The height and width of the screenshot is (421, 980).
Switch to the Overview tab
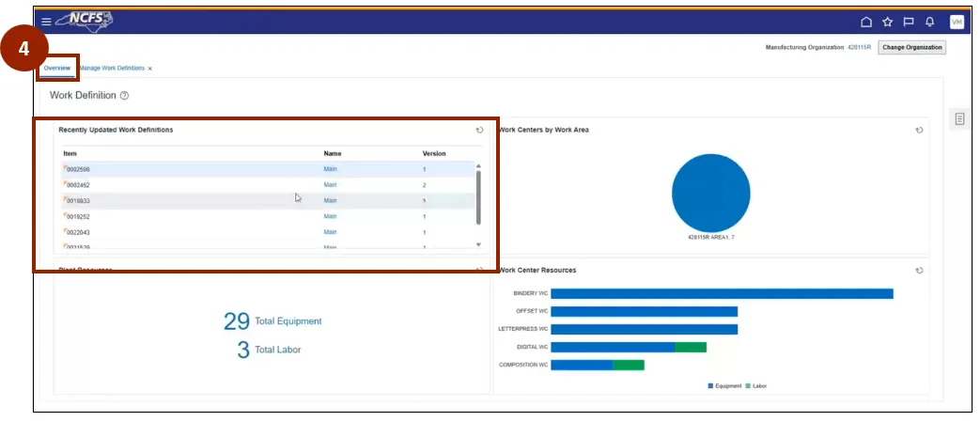(x=57, y=68)
